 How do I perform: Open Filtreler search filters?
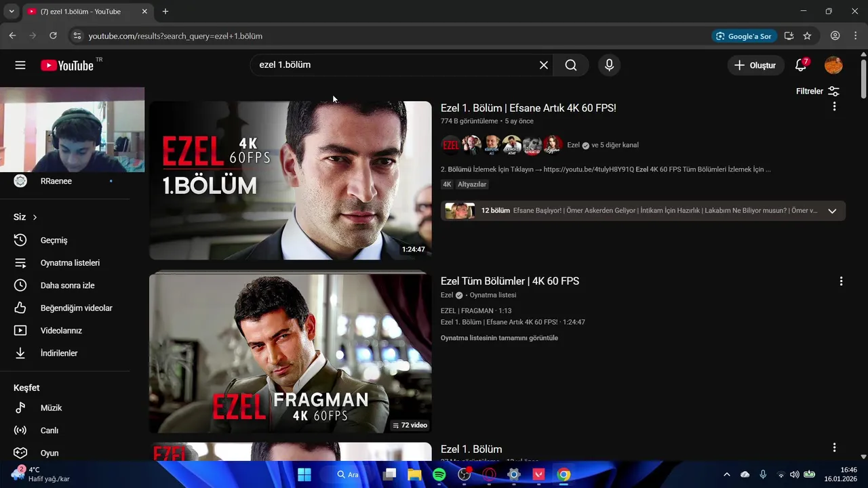[818, 91]
